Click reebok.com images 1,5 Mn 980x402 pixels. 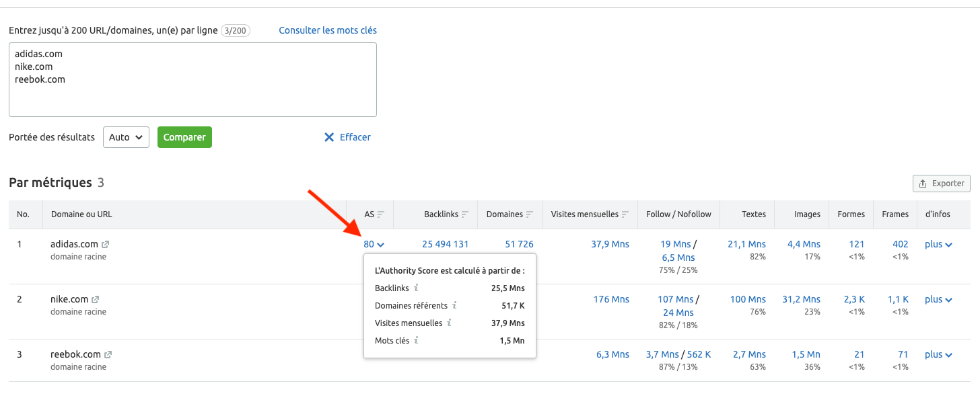(806, 354)
